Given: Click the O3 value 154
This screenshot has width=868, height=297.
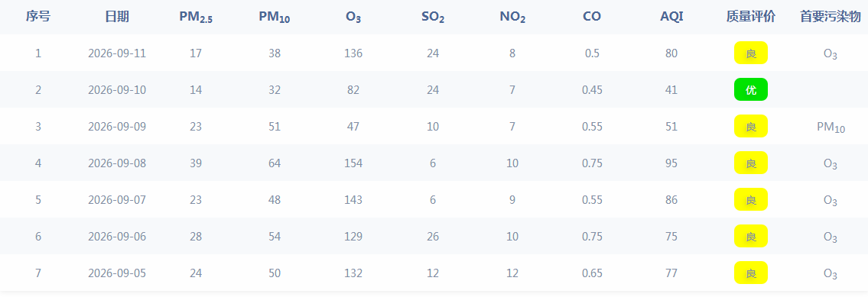Looking at the screenshot, I should [353, 163].
